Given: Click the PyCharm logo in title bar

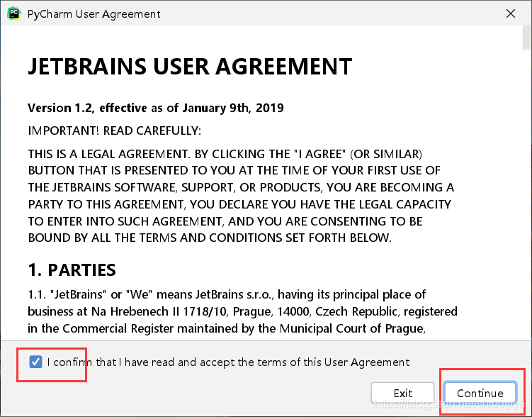Looking at the screenshot, I should coord(14,13).
